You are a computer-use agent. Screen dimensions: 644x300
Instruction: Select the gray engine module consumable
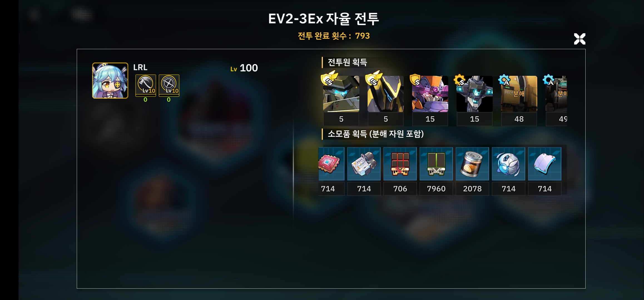tap(364, 164)
